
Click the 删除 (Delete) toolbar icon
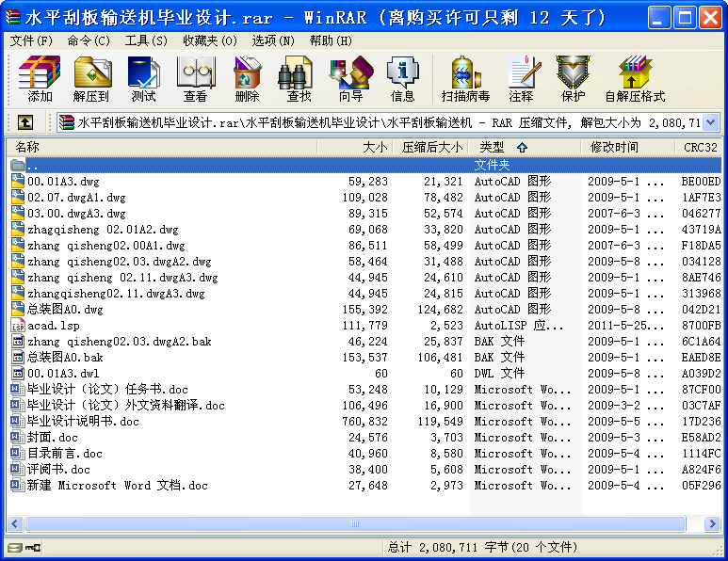point(248,79)
